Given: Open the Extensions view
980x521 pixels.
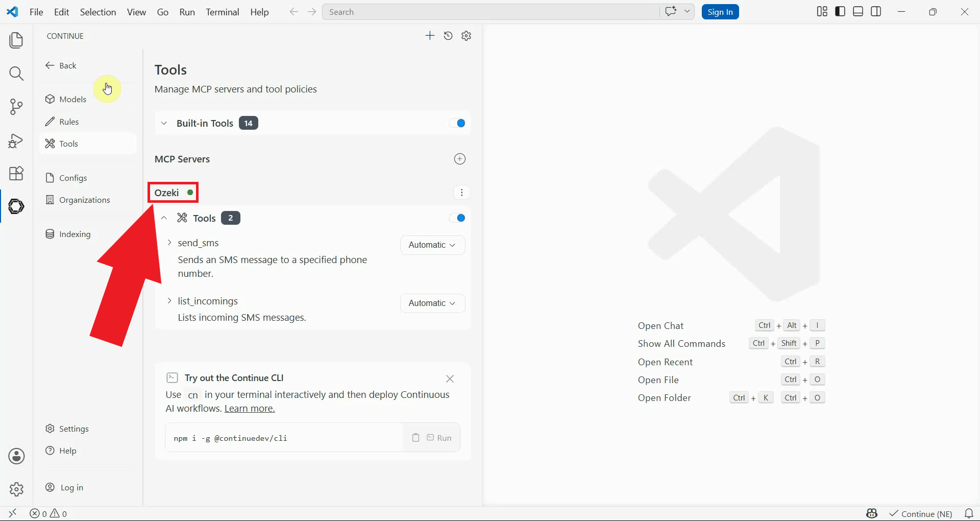Looking at the screenshot, I should pos(16,173).
